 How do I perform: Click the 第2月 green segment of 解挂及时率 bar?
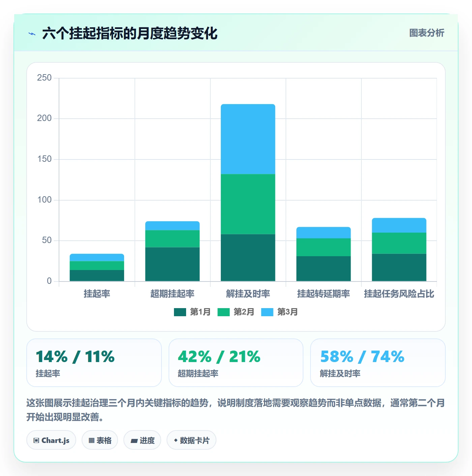pos(248,204)
